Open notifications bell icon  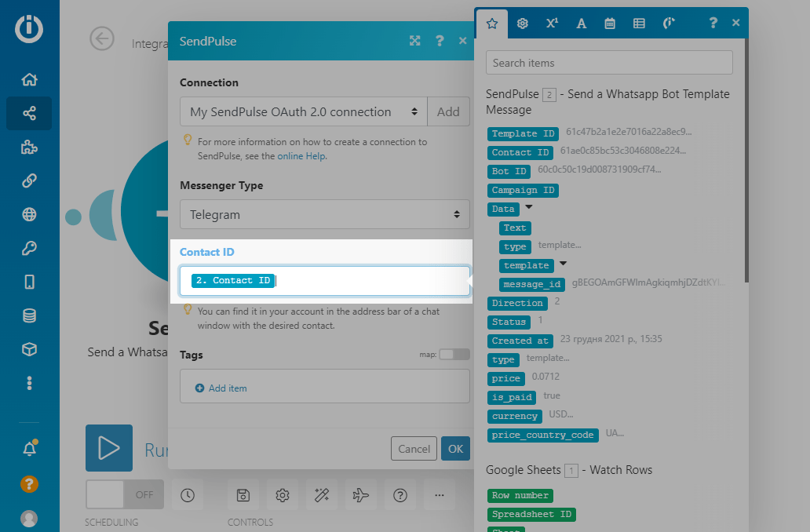pyautogui.click(x=30, y=448)
